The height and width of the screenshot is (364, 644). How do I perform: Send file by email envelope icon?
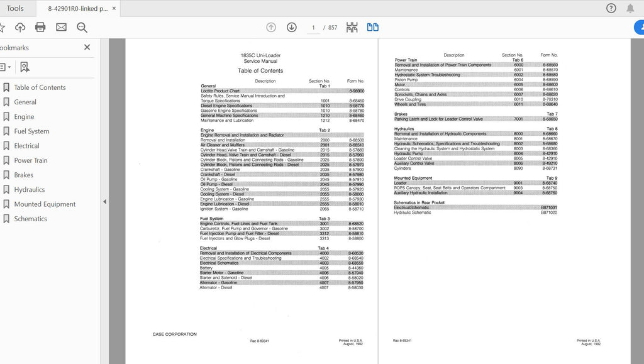(61, 28)
